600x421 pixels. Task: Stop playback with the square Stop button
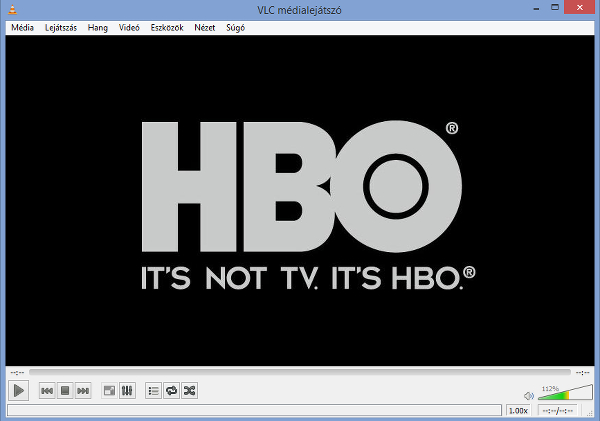point(65,391)
